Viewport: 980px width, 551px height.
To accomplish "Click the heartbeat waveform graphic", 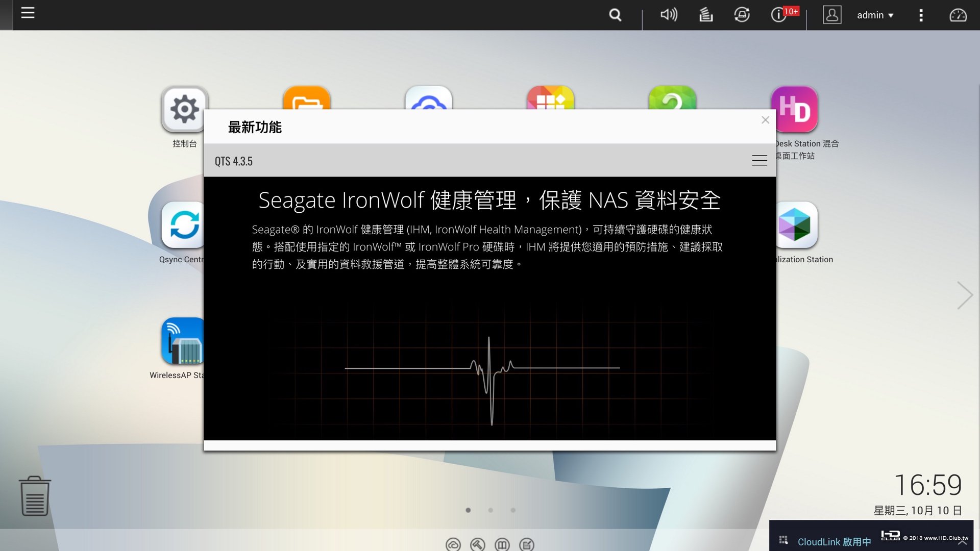I will (x=482, y=380).
